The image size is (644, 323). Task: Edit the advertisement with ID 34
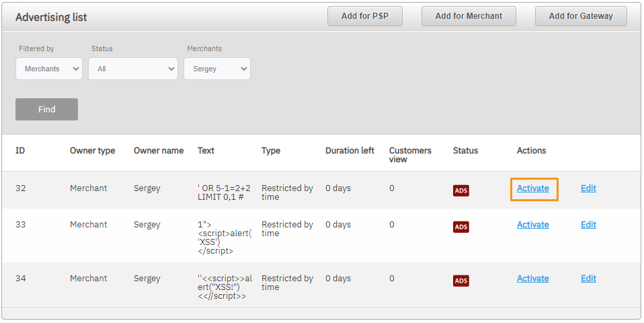click(x=588, y=279)
